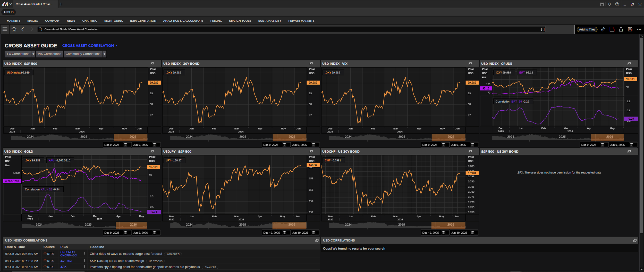Expand Commodity Correlations dropdown arrow
The height and width of the screenshot is (272, 644).
104,54
